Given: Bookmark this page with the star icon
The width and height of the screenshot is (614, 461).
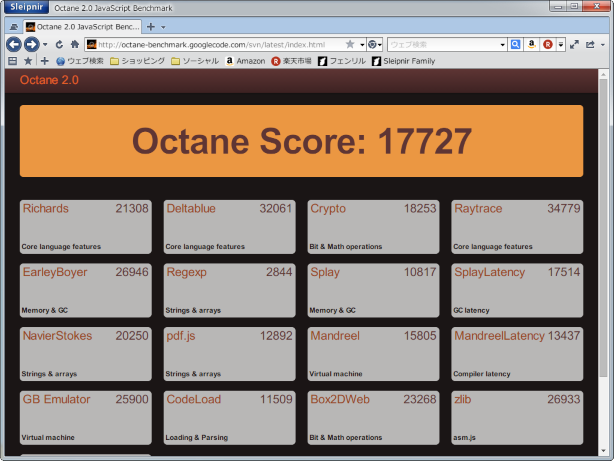Looking at the screenshot, I should pos(350,44).
